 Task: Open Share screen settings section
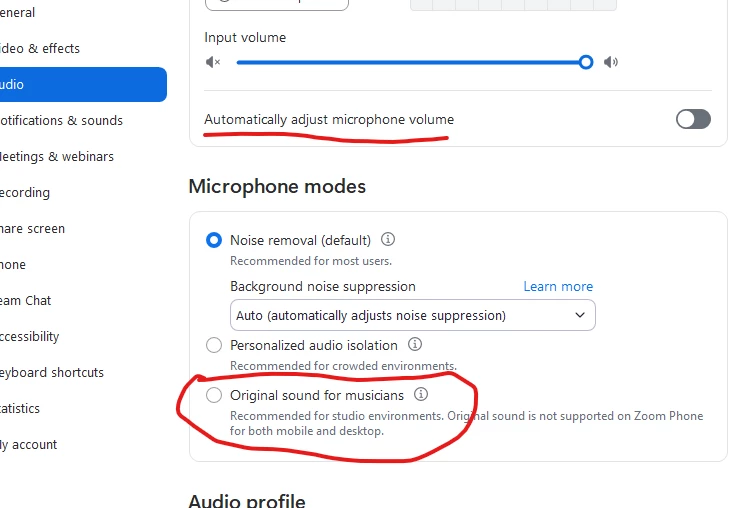point(33,229)
